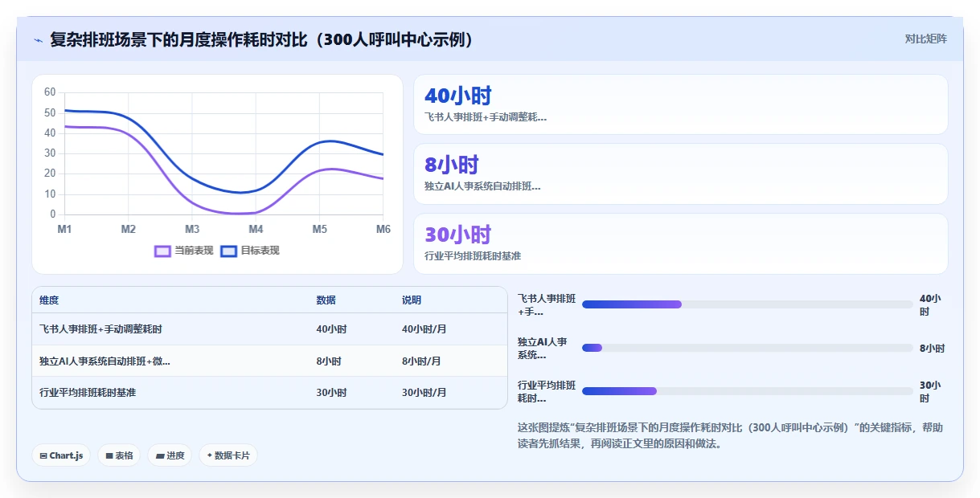
Task: Click the 飞书人事排班 progress bar
Action: (x=748, y=304)
